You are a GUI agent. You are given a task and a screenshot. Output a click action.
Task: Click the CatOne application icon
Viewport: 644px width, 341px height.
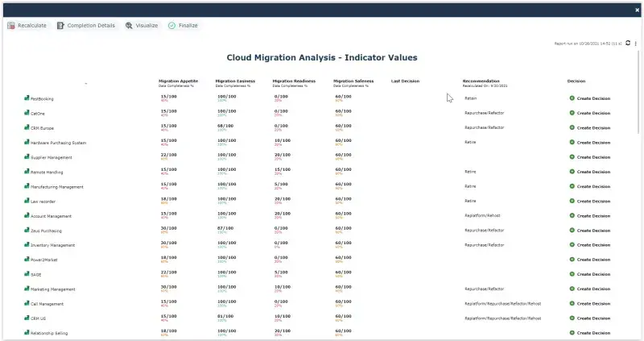tap(27, 113)
